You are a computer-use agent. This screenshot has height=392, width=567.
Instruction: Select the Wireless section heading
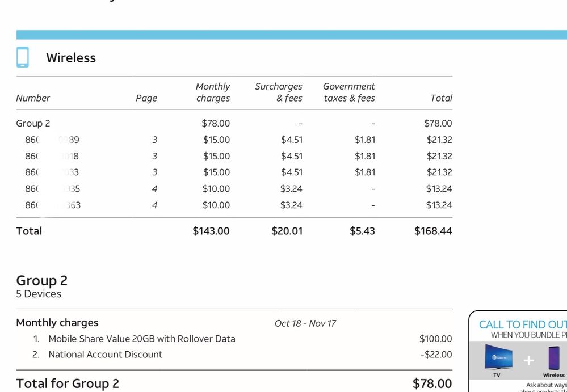[x=71, y=58]
